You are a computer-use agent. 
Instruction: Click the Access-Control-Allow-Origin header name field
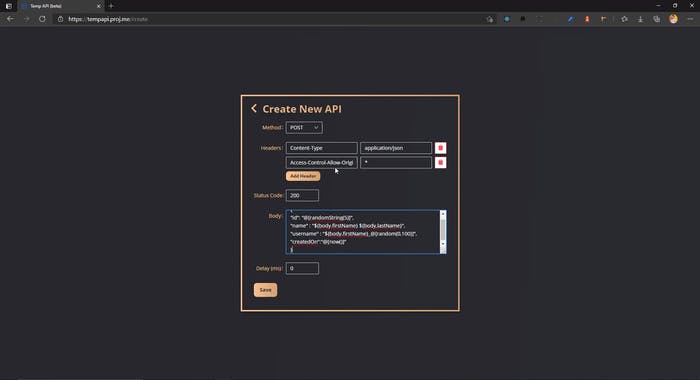(321, 163)
